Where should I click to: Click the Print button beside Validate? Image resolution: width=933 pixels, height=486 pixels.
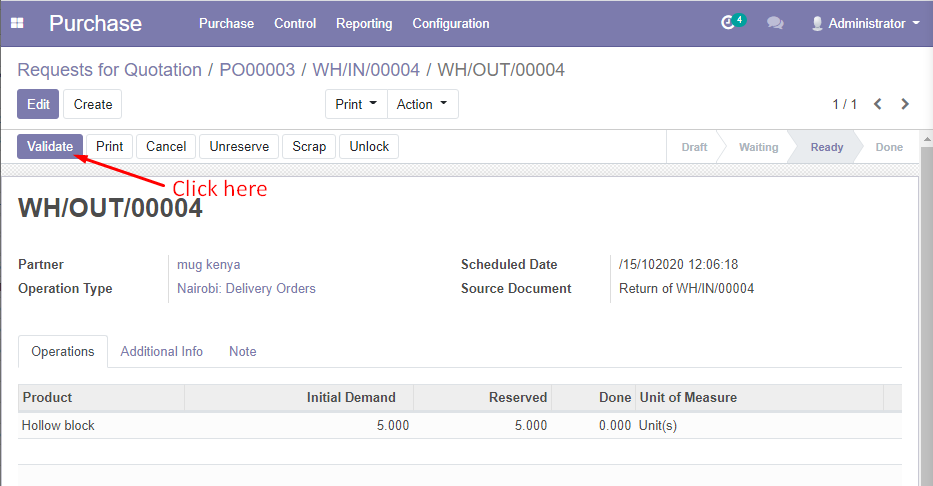coord(109,146)
